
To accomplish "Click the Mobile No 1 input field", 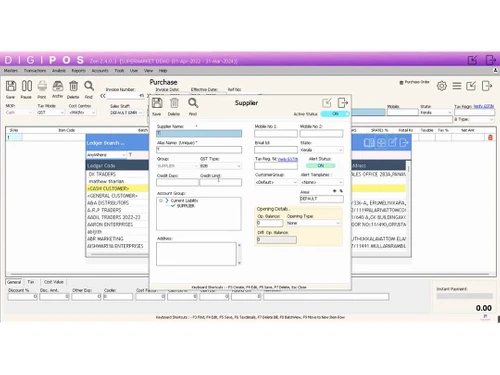I will pos(276,134).
